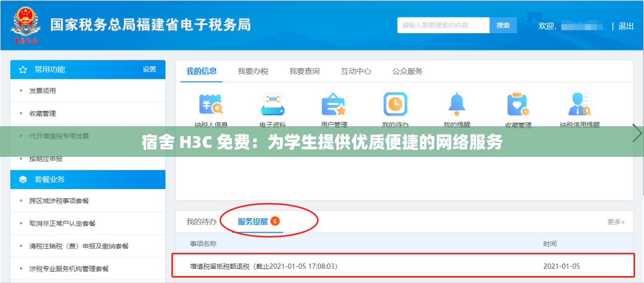Screen dimensions: 644x283
Task: Switch to 我要办税 tab
Action: tap(253, 71)
